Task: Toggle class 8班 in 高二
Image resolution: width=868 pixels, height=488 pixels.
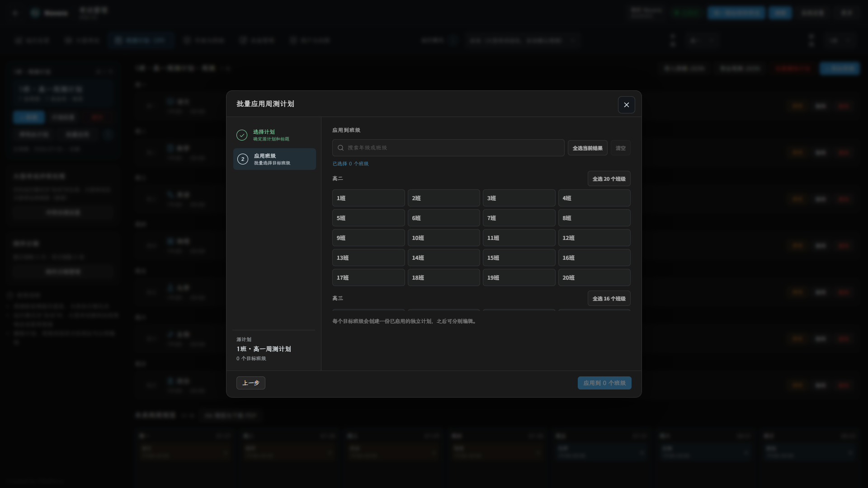Action: coord(594,218)
